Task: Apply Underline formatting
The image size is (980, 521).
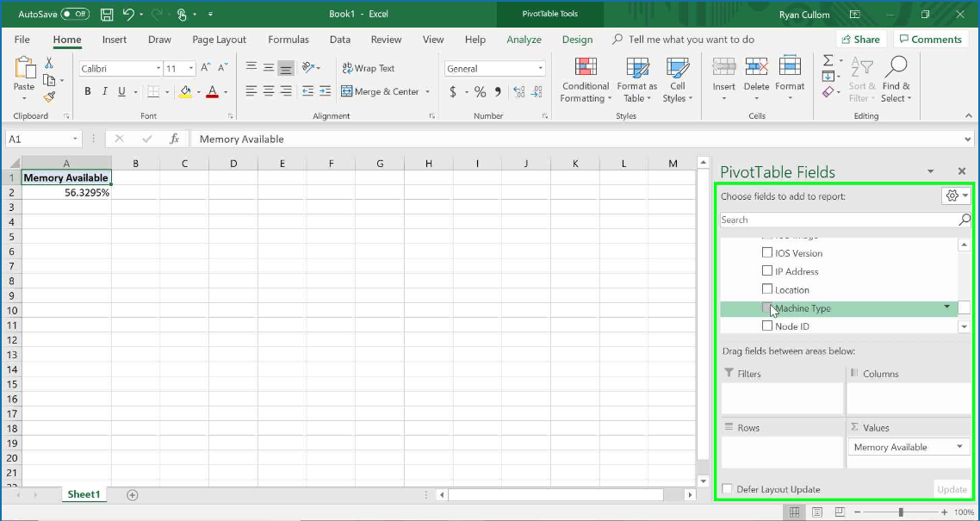Action: click(121, 91)
